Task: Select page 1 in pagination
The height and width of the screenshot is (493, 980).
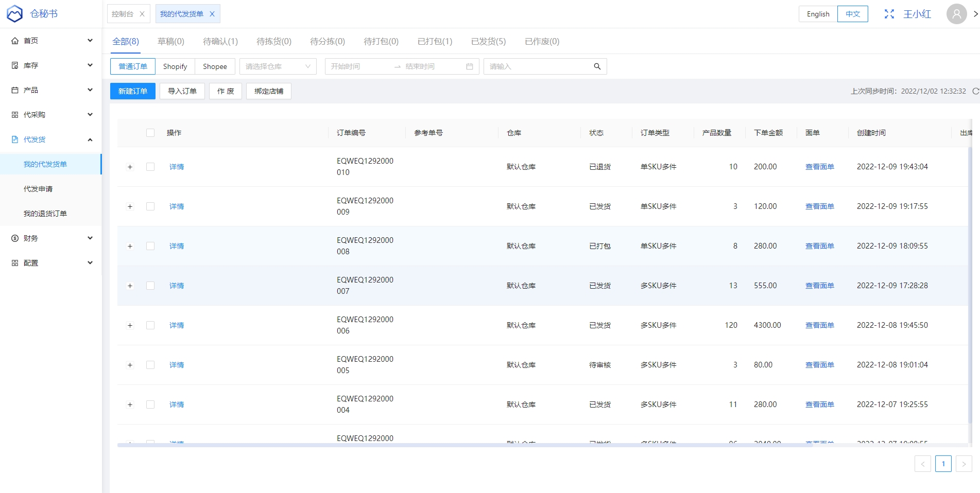Action: click(943, 464)
